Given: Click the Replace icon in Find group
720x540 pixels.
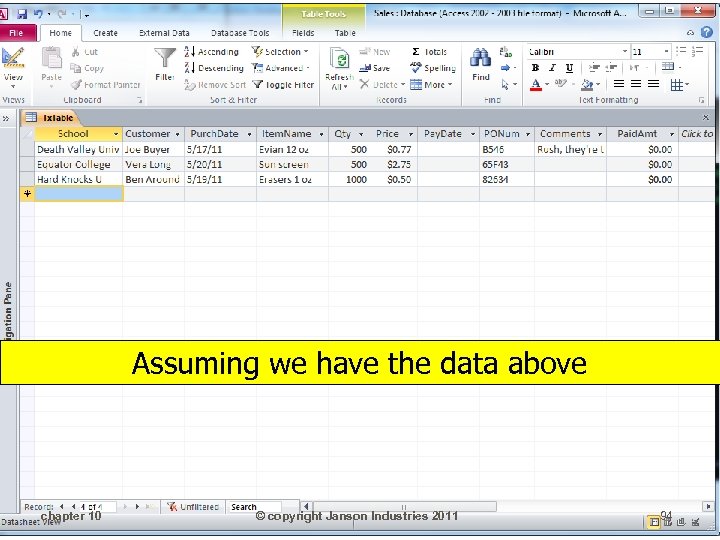Looking at the screenshot, I should coord(506,52).
